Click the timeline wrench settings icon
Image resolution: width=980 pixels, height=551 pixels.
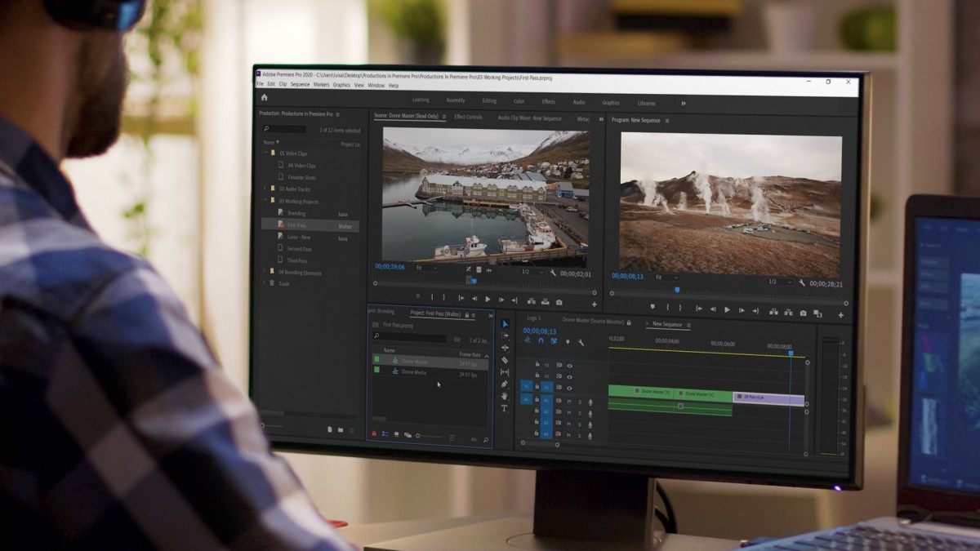[x=581, y=343]
